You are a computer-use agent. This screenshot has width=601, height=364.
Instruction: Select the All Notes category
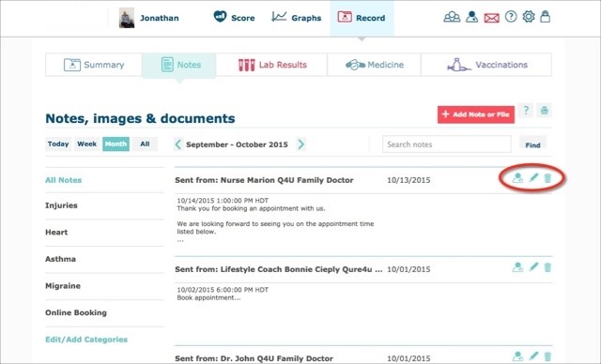tap(64, 180)
